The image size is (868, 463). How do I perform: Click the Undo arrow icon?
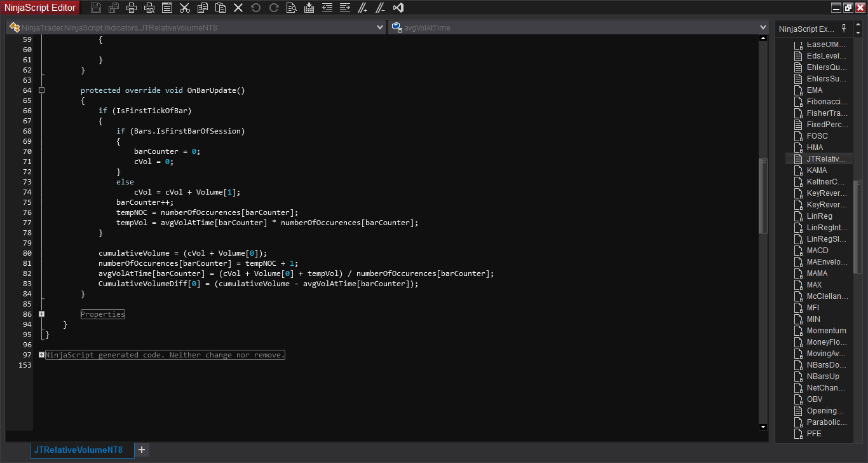pos(256,8)
